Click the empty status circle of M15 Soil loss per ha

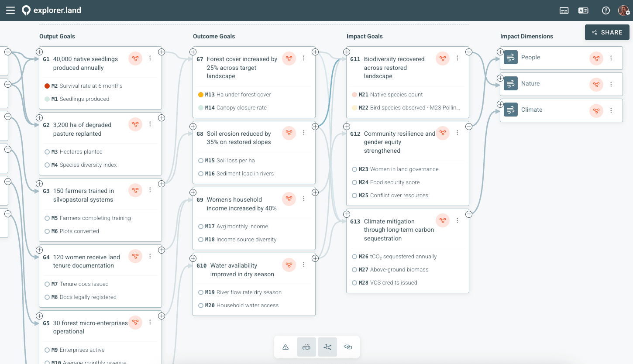coord(201,161)
